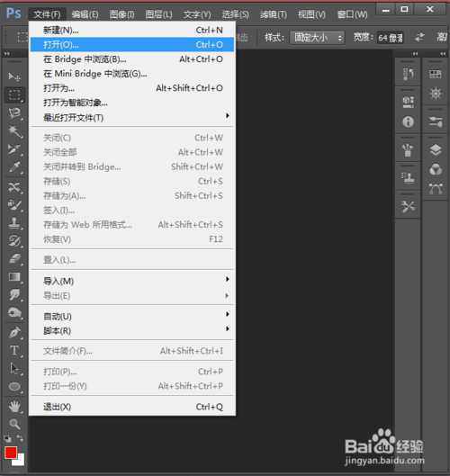Choose 退出(X) to quit
Screen dimensions: 450x476
point(131,407)
